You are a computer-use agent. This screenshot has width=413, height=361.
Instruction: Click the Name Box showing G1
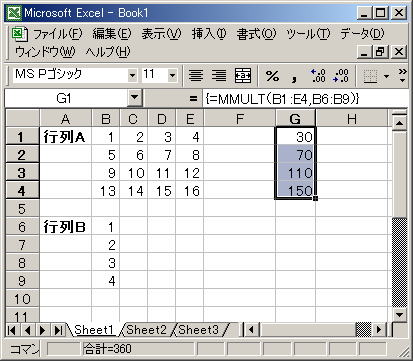coord(66,98)
